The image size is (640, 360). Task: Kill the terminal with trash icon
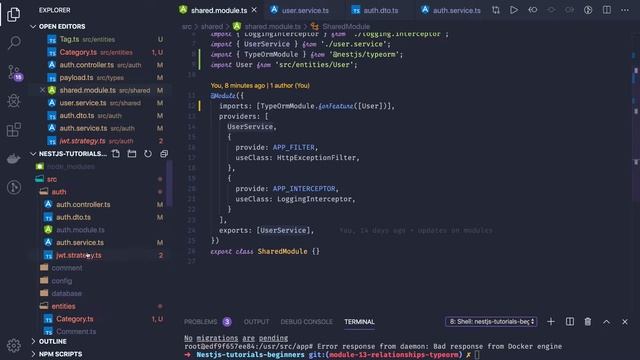click(x=588, y=322)
